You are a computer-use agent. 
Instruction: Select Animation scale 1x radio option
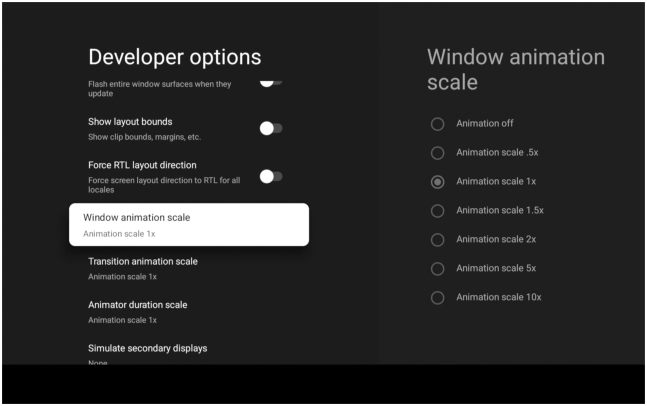tap(437, 181)
